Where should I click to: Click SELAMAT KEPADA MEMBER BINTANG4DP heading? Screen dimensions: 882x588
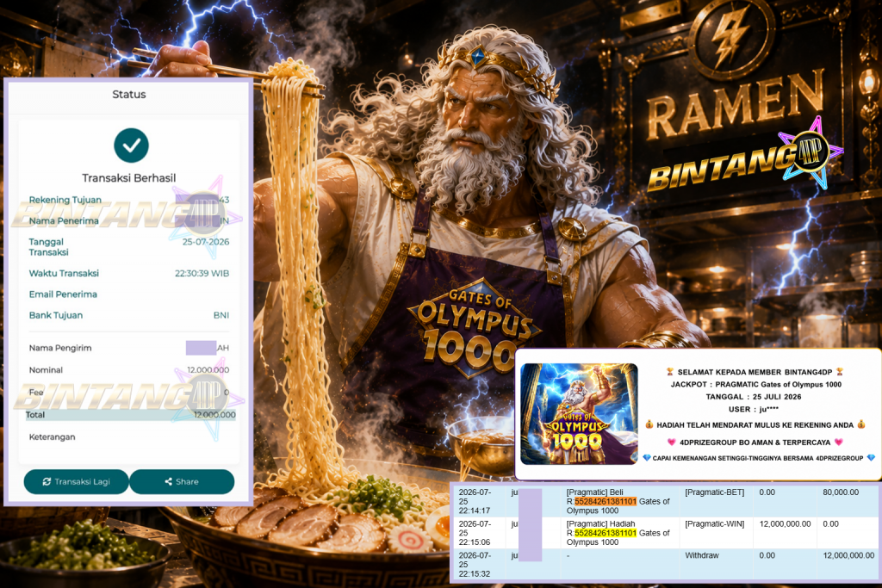pyautogui.click(x=755, y=372)
